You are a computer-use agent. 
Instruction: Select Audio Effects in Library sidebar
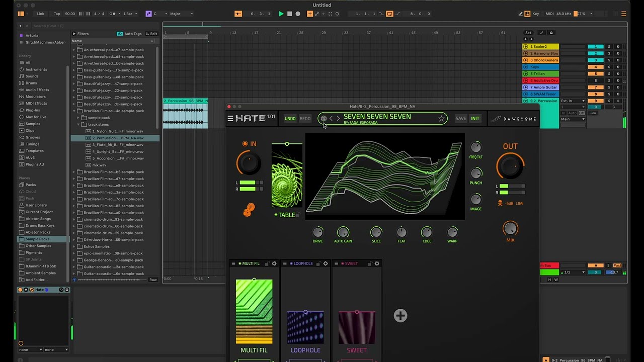(37, 90)
